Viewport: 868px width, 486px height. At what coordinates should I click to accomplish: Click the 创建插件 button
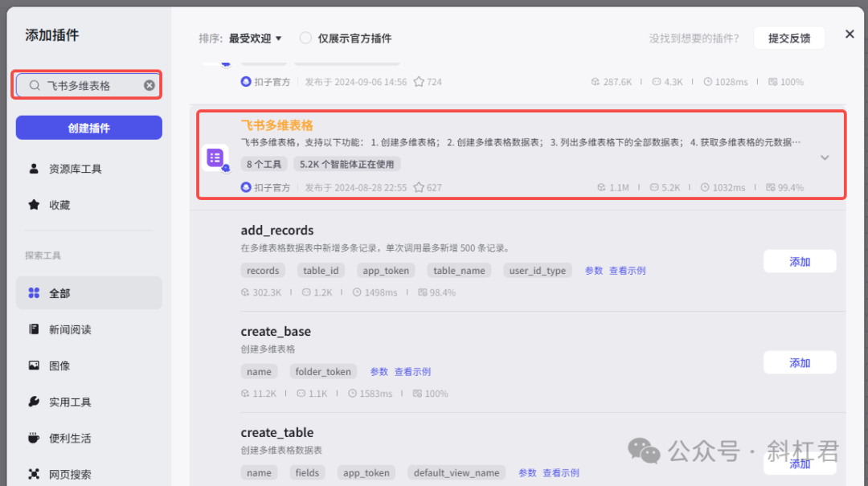(88, 128)
